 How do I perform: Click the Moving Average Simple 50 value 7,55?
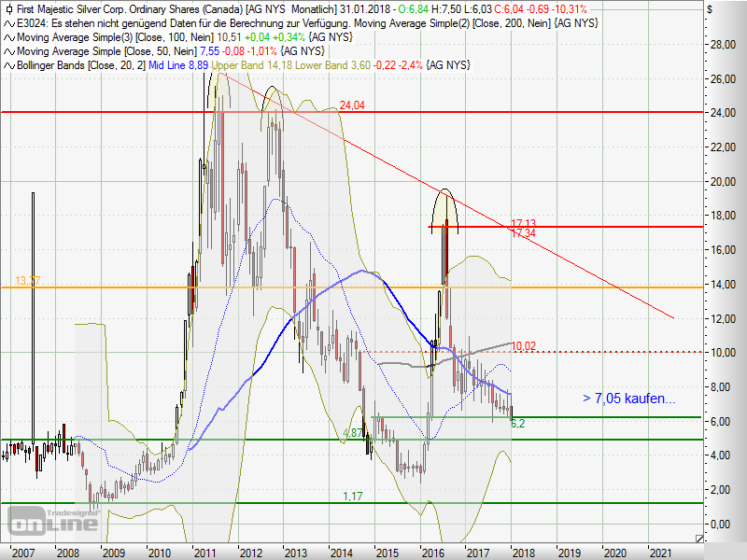tap(209, 51)
